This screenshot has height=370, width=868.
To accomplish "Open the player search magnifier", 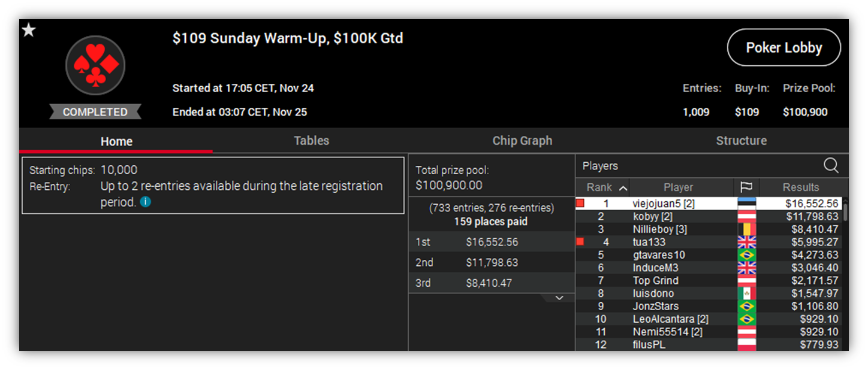I will tap(831, 166).
